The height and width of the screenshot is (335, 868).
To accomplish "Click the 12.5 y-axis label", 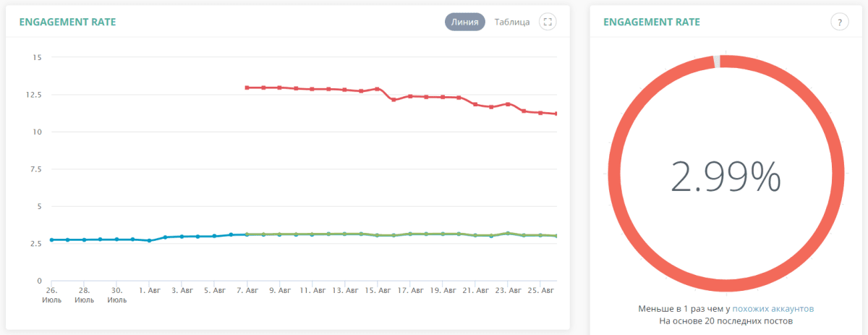I will (35, 95).
